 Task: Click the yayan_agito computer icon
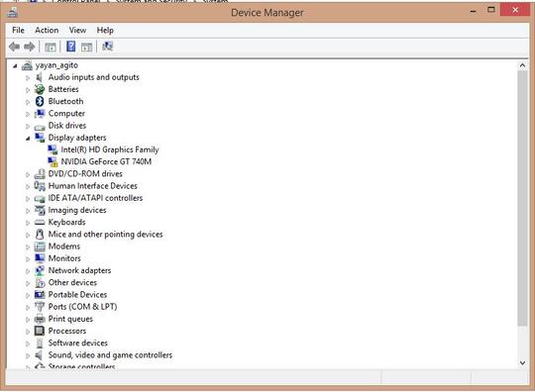[x=27, y=65]
